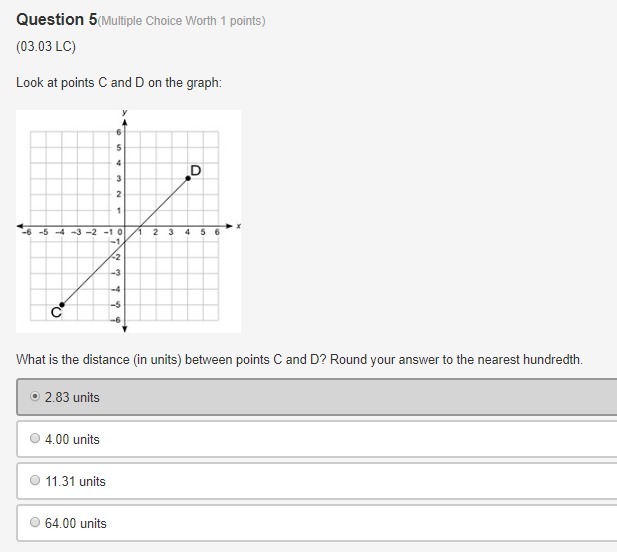
Task: Click the x-axis left arrowhead
Action: (20, 226)
